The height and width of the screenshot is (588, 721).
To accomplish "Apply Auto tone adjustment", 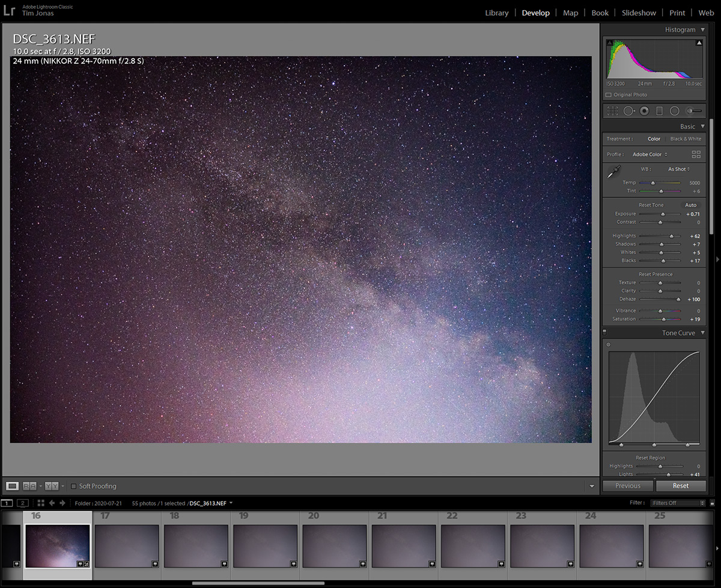I will (691, 205).
